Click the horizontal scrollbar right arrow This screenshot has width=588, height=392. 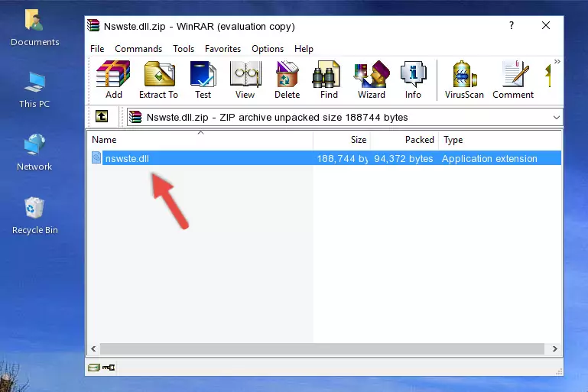pos(554,348)
